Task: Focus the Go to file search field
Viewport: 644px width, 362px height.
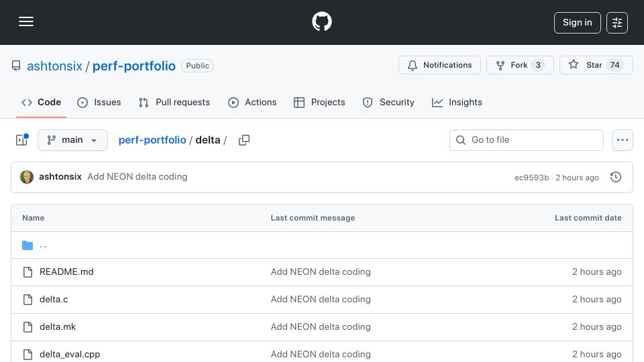Action: click(527, 140)
